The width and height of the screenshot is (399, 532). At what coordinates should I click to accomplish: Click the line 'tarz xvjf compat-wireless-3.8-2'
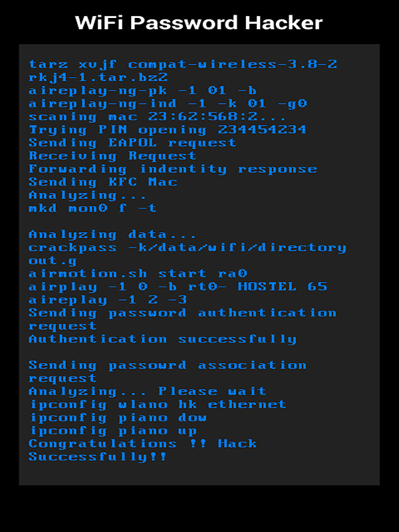click(x=183, y=64)
